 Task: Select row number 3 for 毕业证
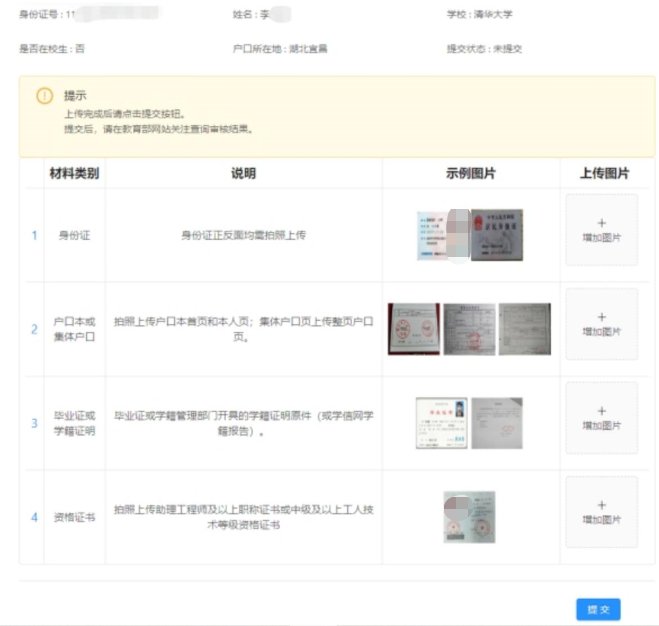point(34,423)
